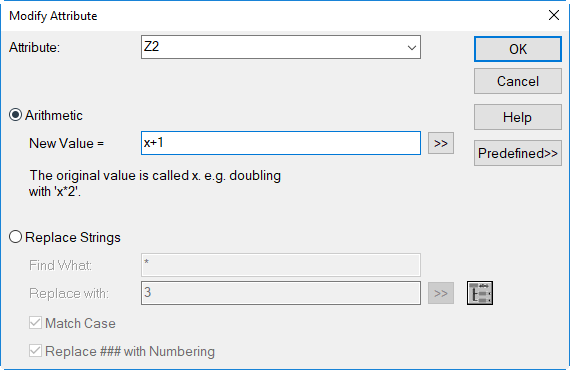Expand the Attribute dropdown arrow
The width and height of the screenshot is (570, 370).
click(x=412, y=47)
